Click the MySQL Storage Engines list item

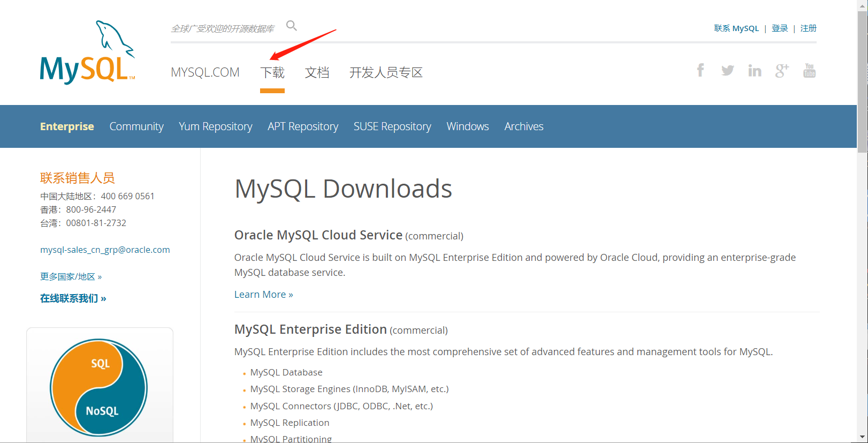pos(349,389)
